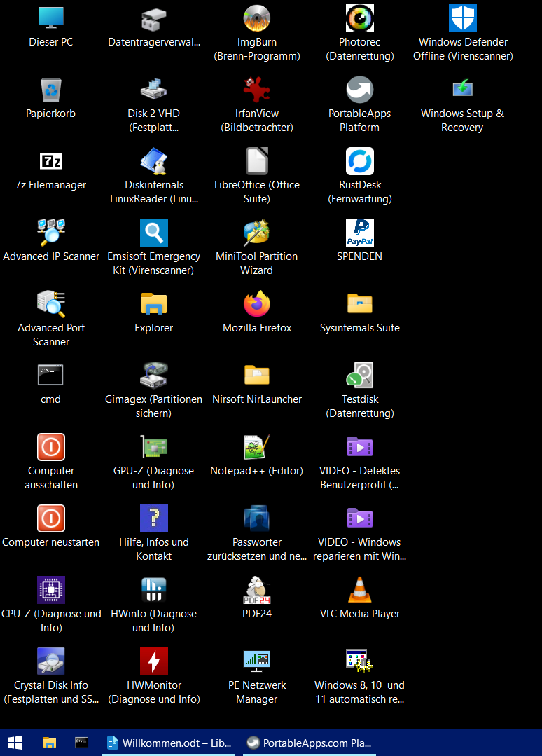Switch to Willkommen.odt taskbar window
This screenshot has height=756, width=542.
(x=169, y=743)
